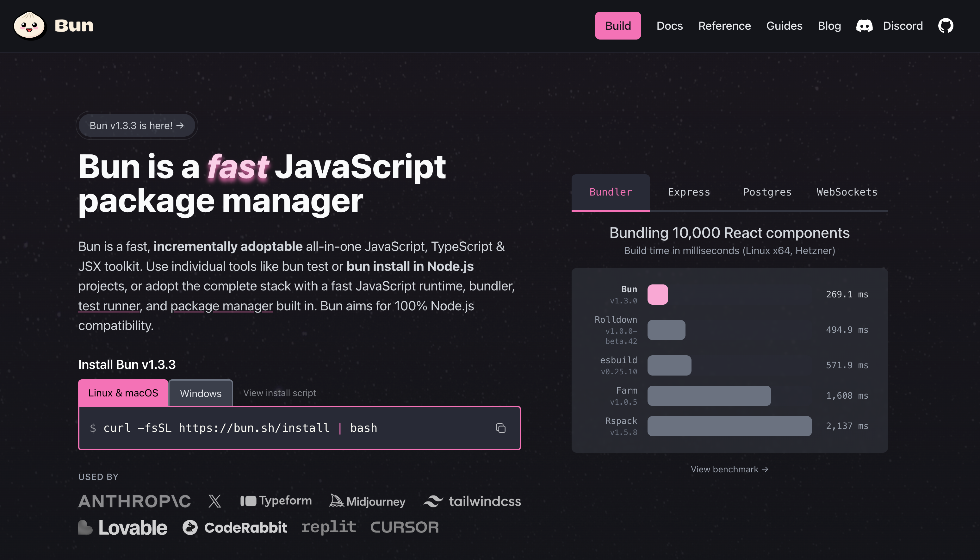The width and height of the screenshot is (980, 560).
Task: Click the Bun mascot logo icon
Action: [x=30, y=25]
